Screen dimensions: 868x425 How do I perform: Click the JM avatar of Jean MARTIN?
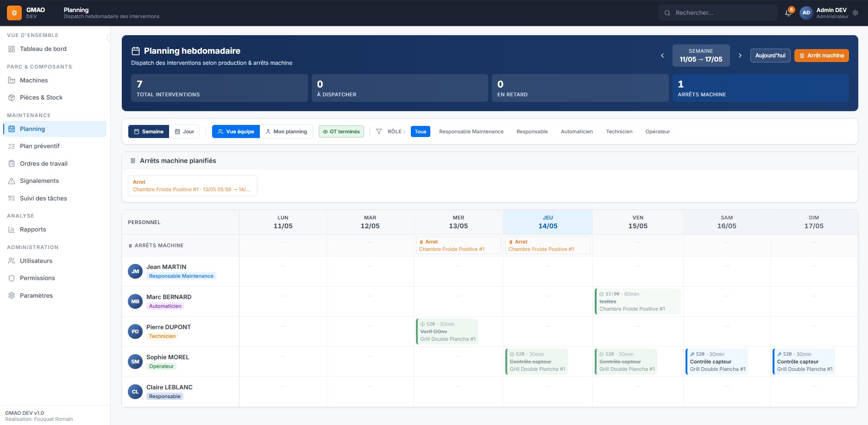coord(135,271)
